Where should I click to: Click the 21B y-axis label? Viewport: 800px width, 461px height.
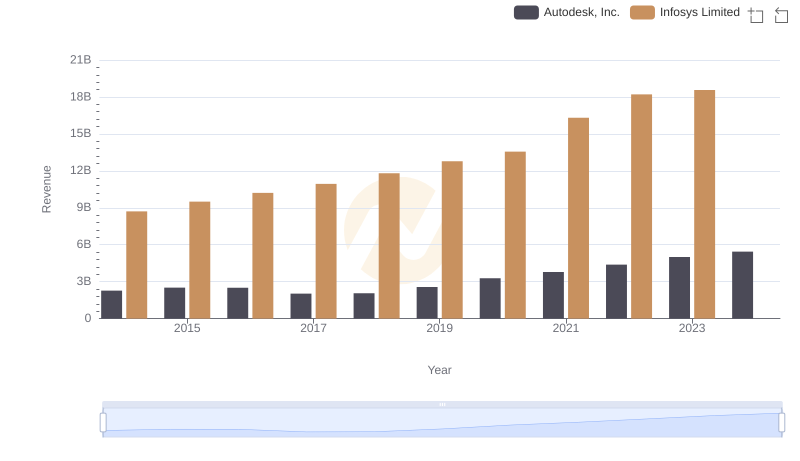click(81, 60)
